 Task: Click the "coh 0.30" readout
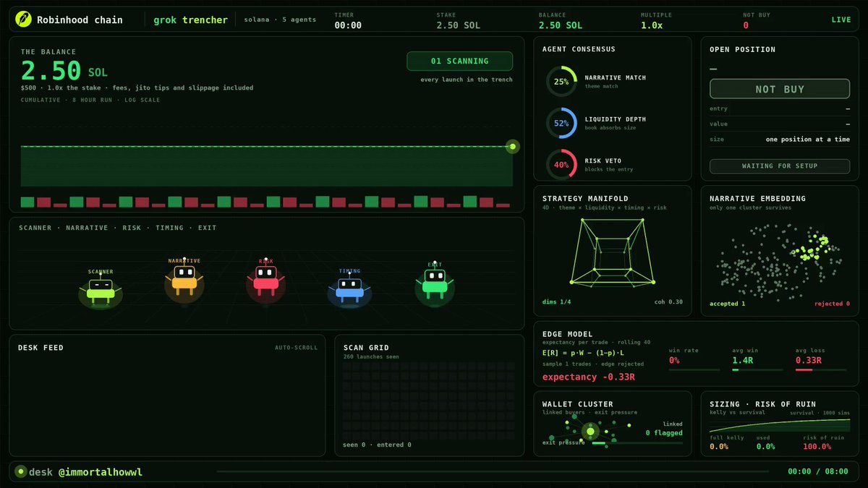point(668,301)
